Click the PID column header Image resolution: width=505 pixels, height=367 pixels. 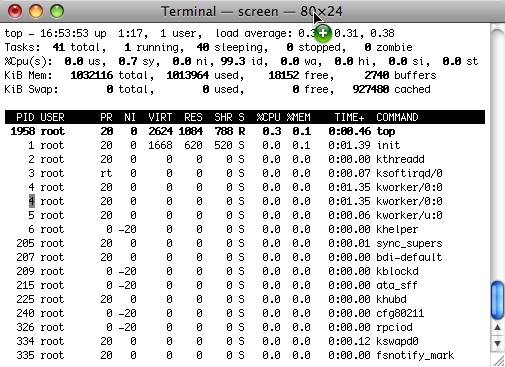[x=25, y=117]
